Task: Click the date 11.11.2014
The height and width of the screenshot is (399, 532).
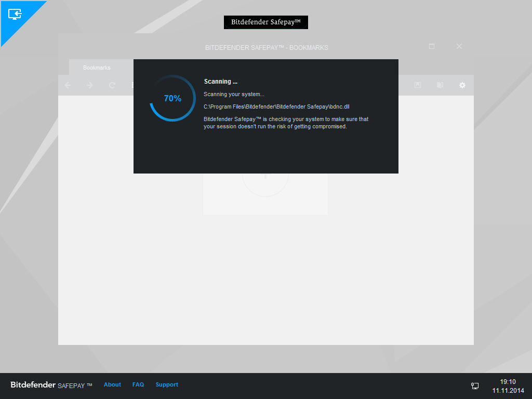Action: click(508, 391)
